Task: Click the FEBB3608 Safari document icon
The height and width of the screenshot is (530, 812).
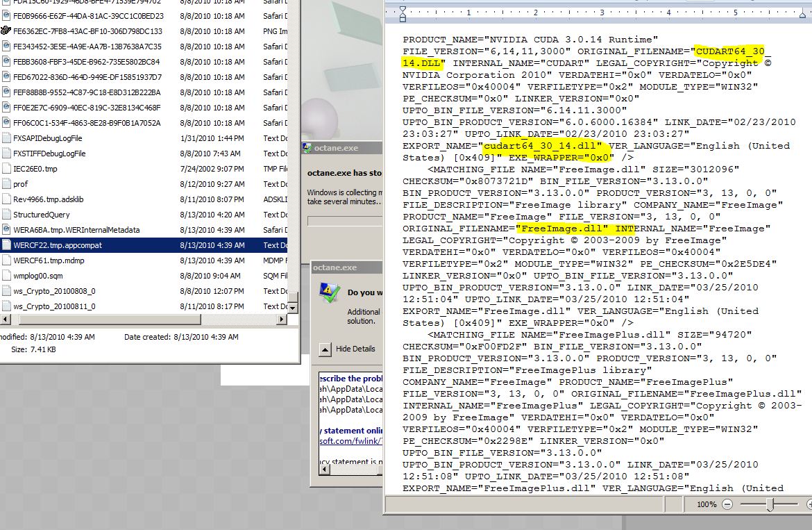Action: point(6,62)
